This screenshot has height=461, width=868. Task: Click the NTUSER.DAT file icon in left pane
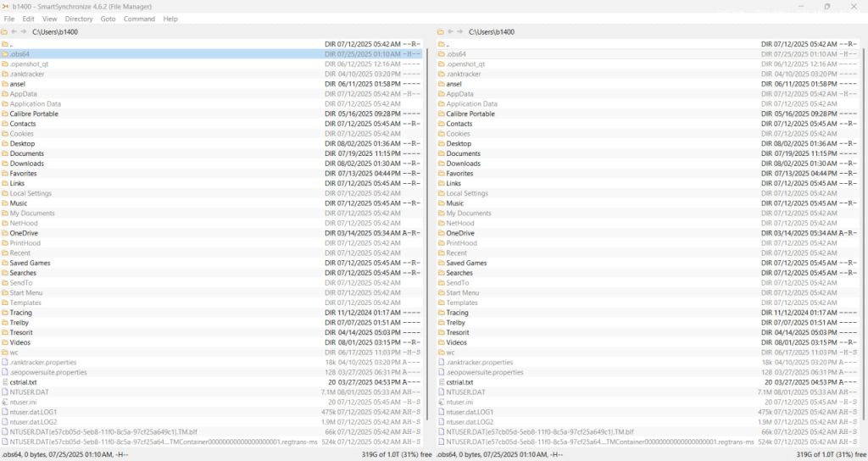tap(5, 392)
